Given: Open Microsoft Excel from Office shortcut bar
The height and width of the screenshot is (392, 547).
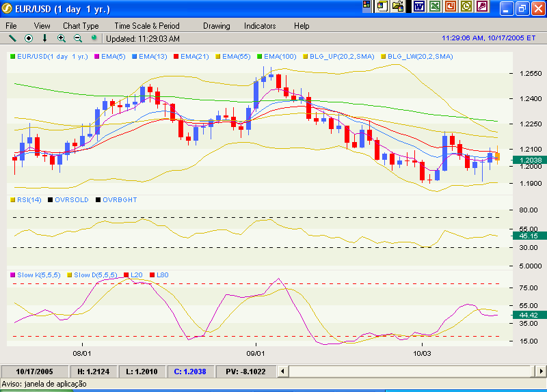Looking at the screenshot, I should (x=435, y=6).
